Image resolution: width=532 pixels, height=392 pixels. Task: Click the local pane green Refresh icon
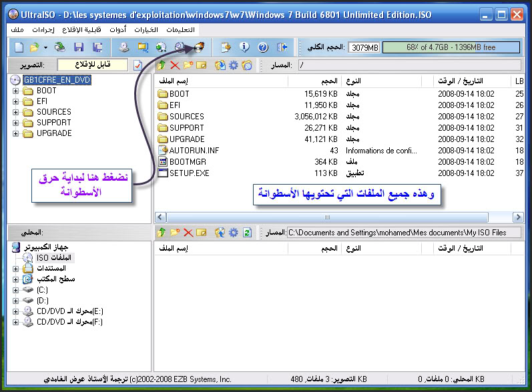[247, 233]
